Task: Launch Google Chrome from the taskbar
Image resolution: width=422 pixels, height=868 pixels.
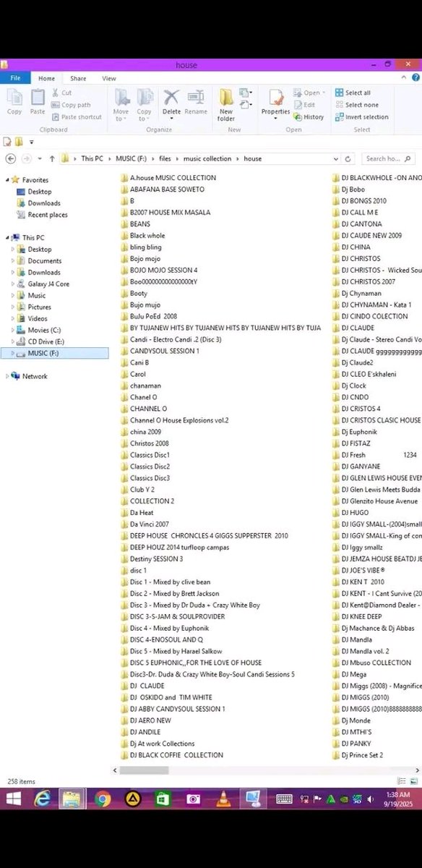Action: tap(102, 799)
